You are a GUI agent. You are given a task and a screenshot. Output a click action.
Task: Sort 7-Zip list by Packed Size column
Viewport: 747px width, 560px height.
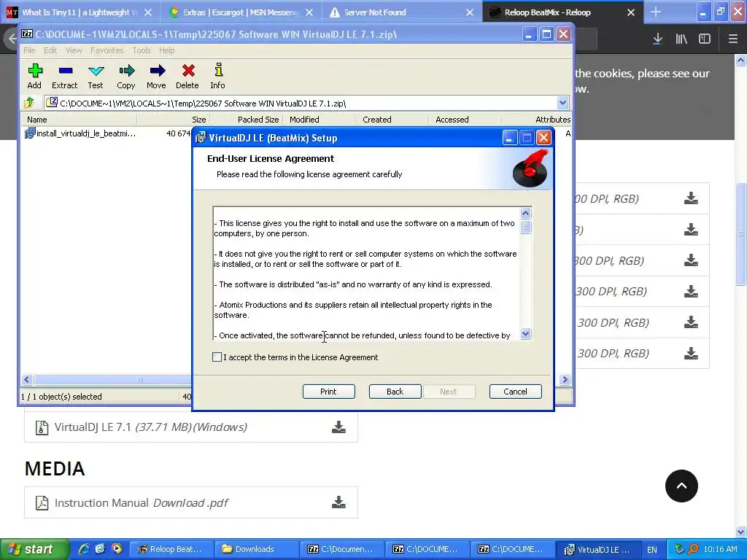coord(247,120)
